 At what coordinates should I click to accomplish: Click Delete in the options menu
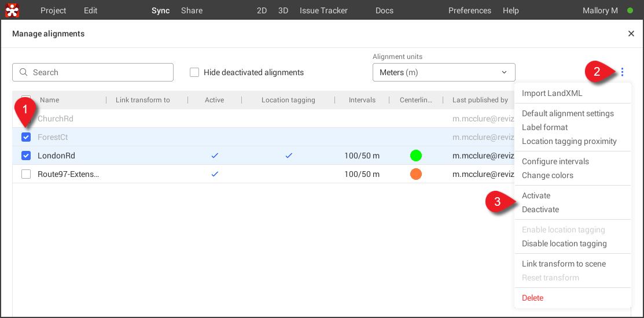tap(532, 298)
